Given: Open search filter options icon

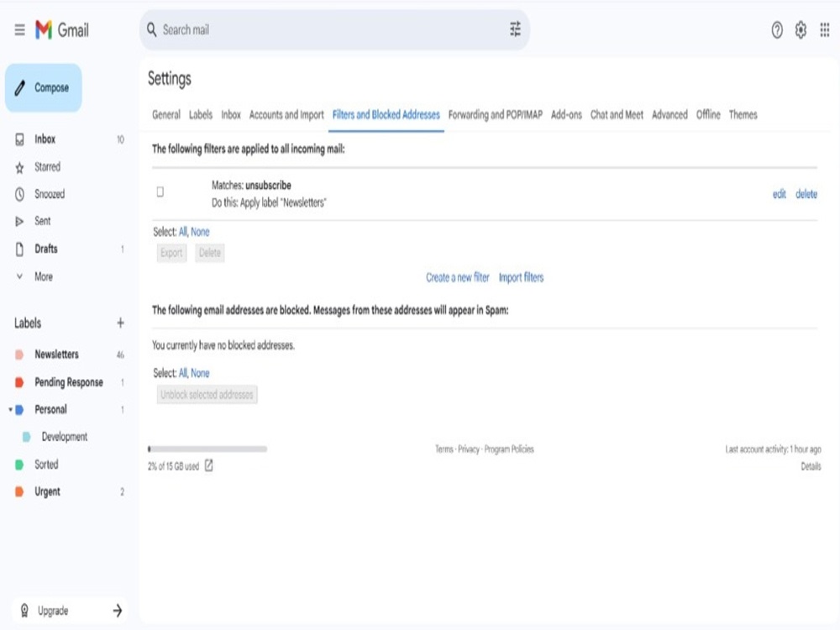Looking at the screenshot, I should pos(515,29).
